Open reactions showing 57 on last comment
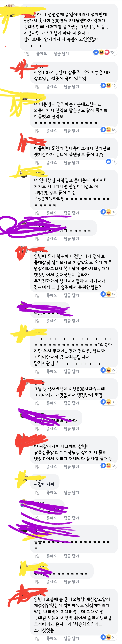This screenshot has width=122, height=644. (x=108, y=637)
